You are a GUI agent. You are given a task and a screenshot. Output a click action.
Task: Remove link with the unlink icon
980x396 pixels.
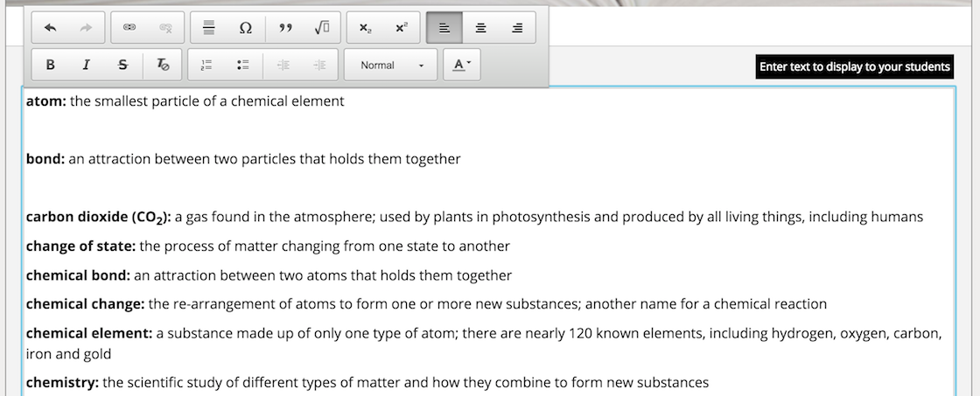click(165, 27)
